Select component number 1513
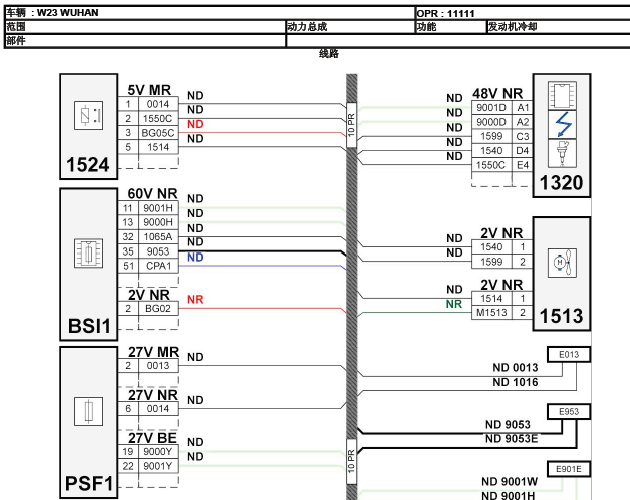Viewport: 630px width, 500px height. click(x=561, y=316)
